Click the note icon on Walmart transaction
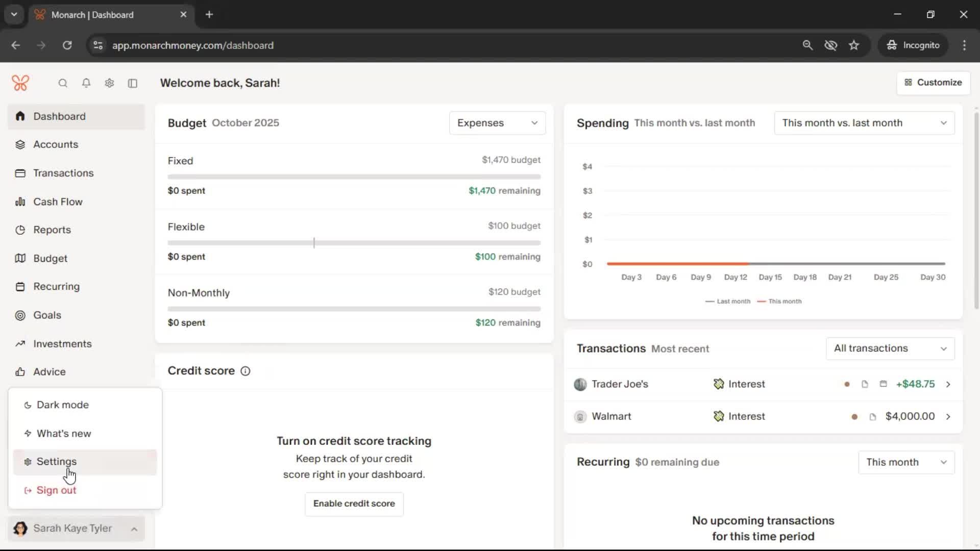 pos(873,417)
